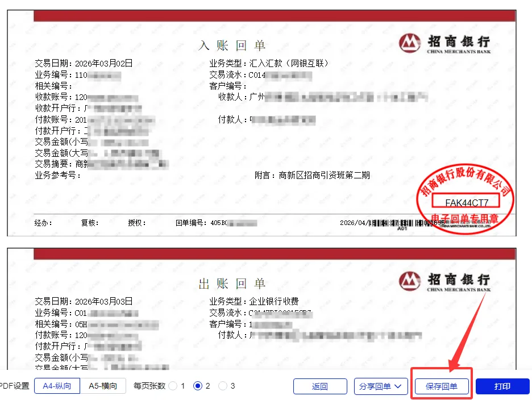Click the China Merchants Bank logo on 入账回单
Viewport: 532px width, 400px height.
[445, 43]
